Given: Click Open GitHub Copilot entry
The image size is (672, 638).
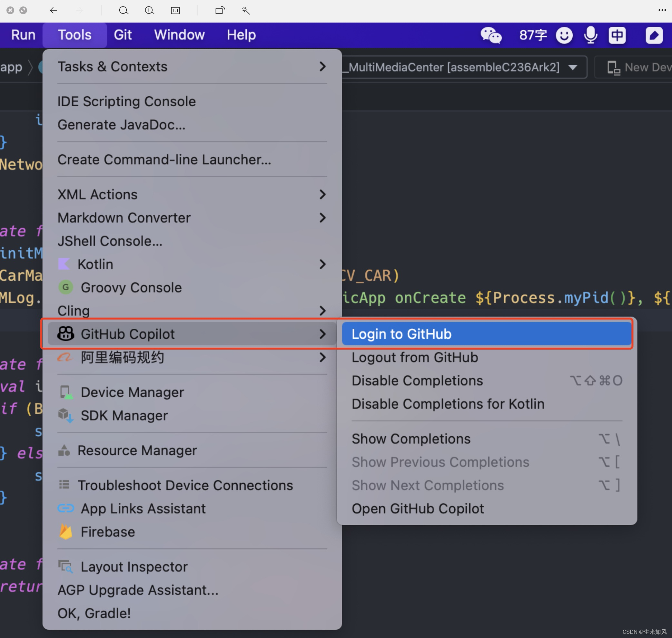Looking at the screenshot, I should (418, 509).
